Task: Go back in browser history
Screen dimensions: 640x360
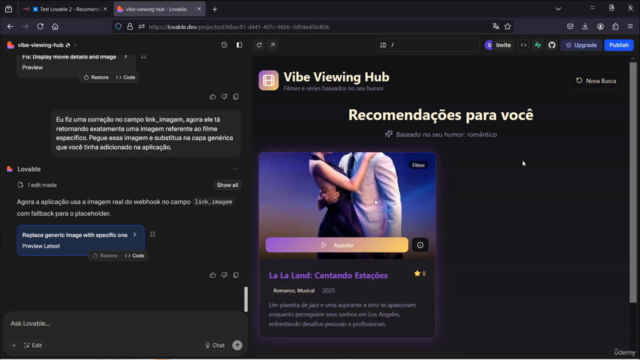Action: 10,27
